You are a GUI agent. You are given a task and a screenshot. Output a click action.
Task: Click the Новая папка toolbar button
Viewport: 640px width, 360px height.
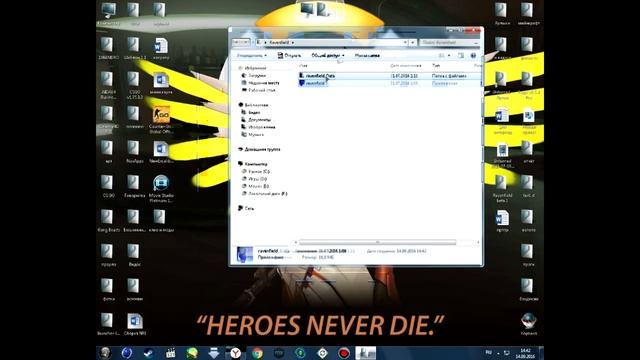click(x=367, y=56)
